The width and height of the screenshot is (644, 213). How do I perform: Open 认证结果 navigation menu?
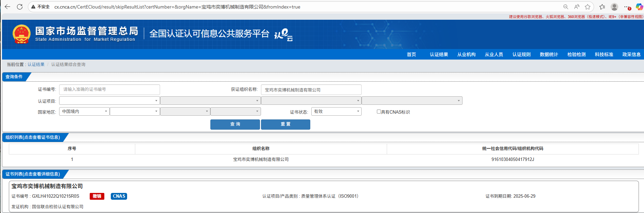pos(439,54)
